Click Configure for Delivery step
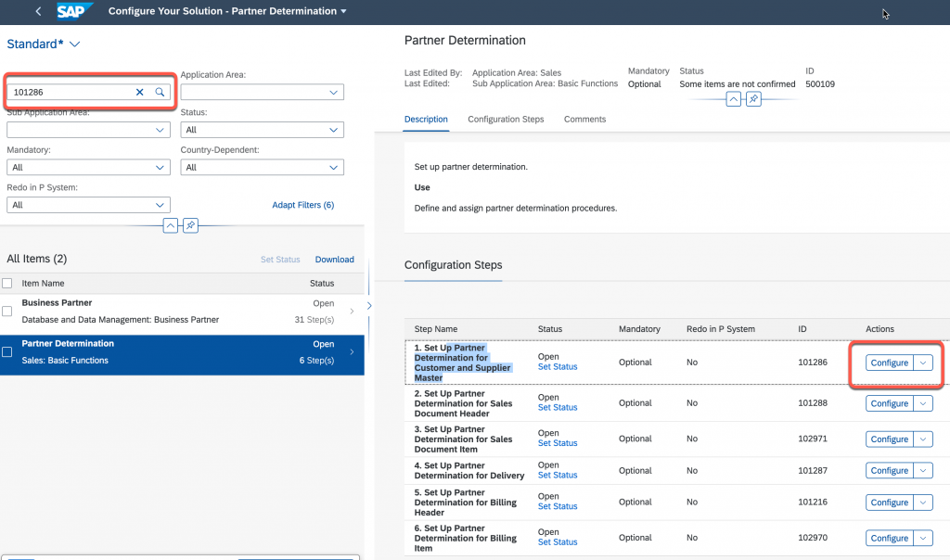The height and width of the screenshot is (560, 950). click(890, 470)
